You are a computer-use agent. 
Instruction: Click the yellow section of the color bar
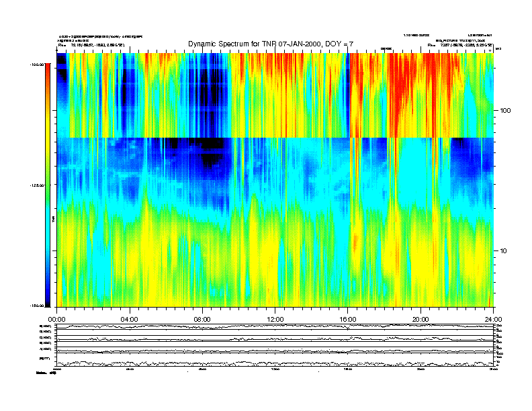[48, 136]
